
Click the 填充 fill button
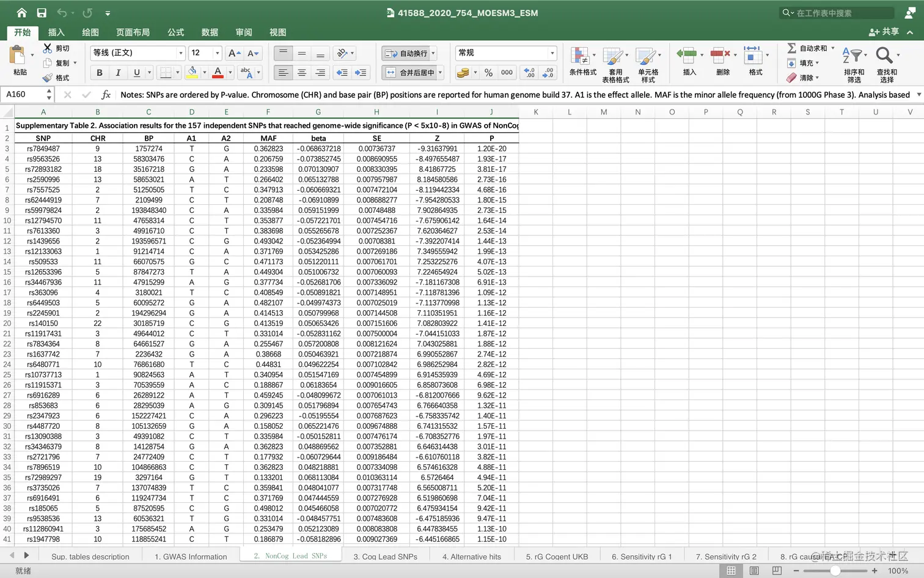pos(803,63)
